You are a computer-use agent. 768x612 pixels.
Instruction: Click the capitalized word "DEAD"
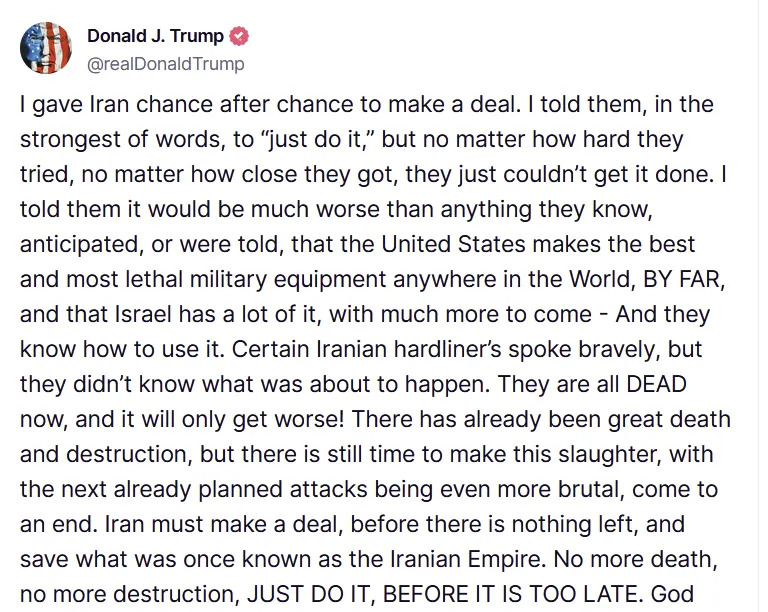(656, 384)
